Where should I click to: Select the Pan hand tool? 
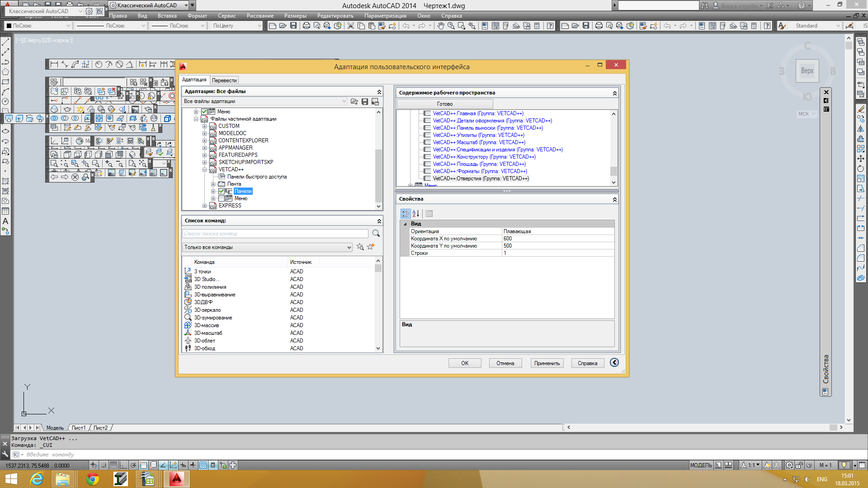point(441,26)
